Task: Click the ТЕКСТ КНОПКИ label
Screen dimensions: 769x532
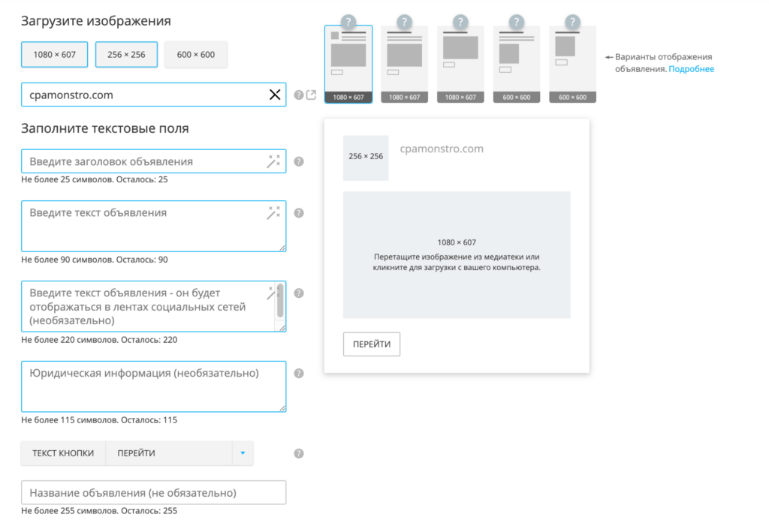Action: (x=63, y=453)
